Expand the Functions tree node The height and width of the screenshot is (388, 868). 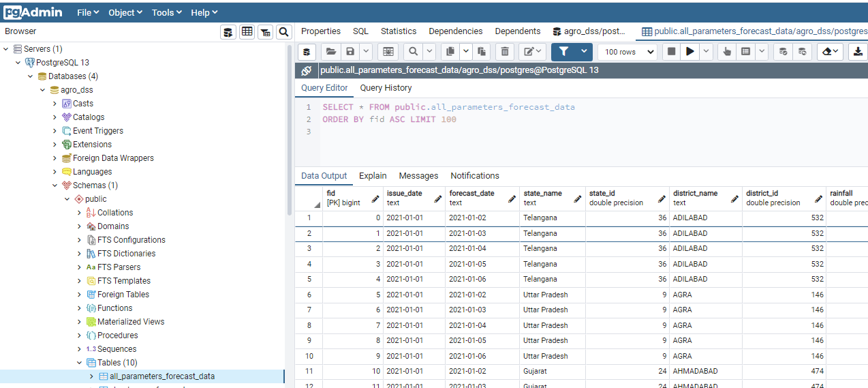(80, 308)
